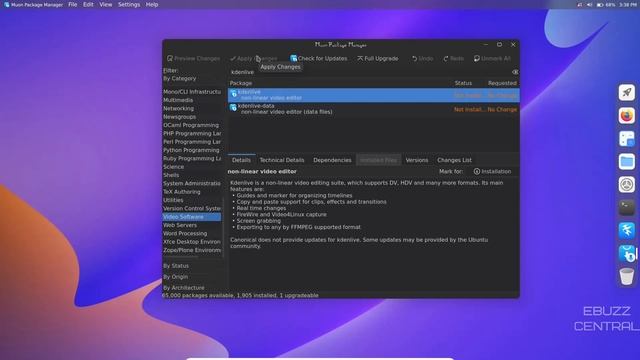The image size is (640, 360).
Task: Select the System Administration category
Action: [191, 184]
